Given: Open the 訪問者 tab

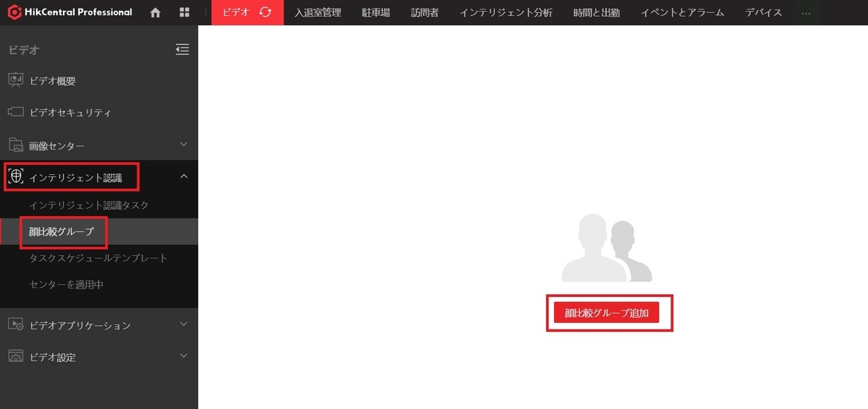Looking at the screenshot, I should pos(425,12).
